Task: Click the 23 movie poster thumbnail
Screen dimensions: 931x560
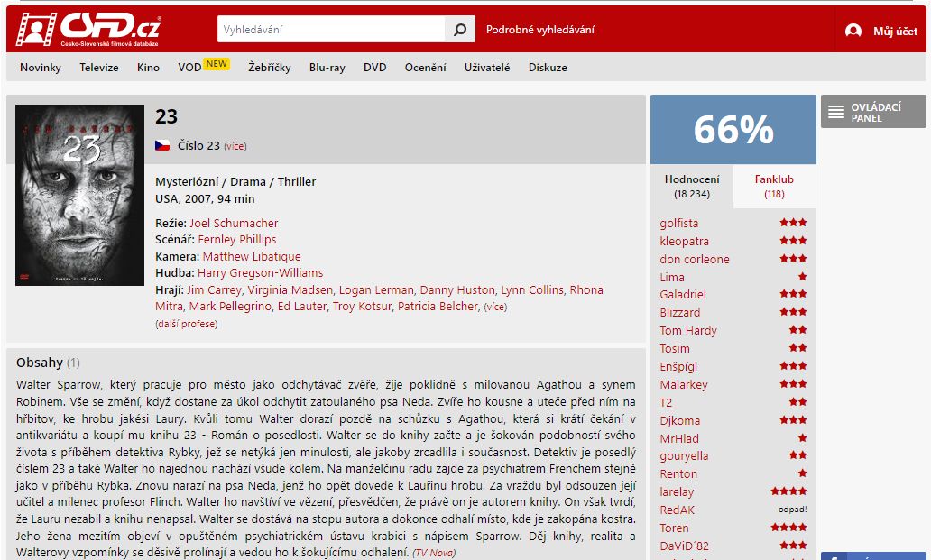Action: [x=79, y=195]
